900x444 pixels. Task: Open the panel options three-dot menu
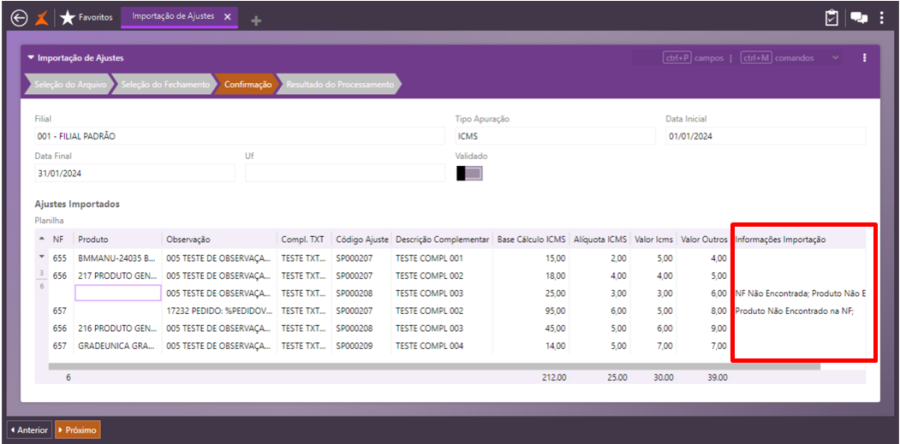tap(864, 58)
